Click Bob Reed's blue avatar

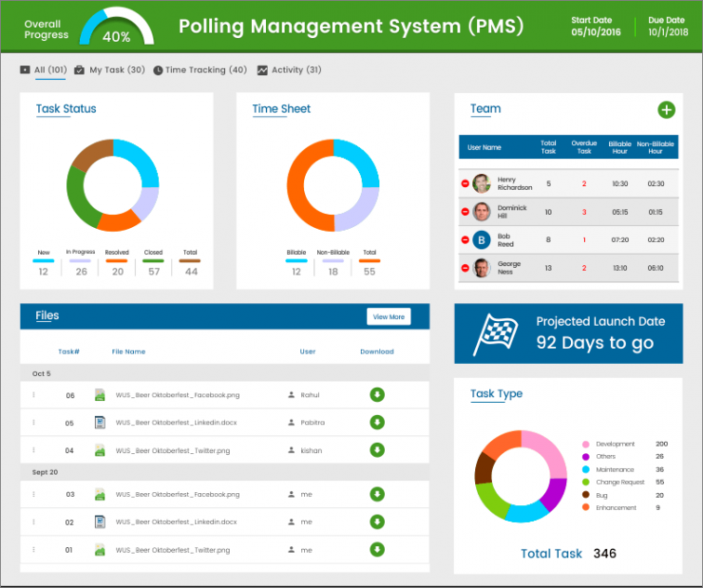click(482, 240)
